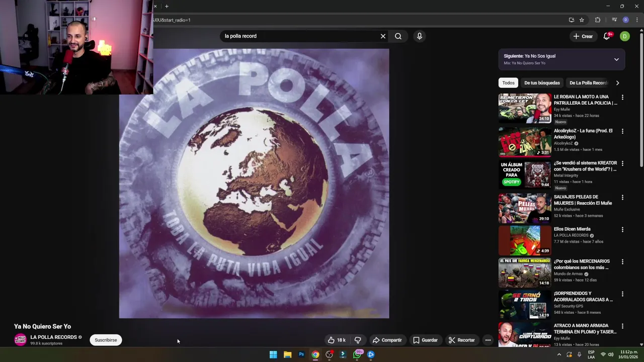The height and width of the screenshot is (362, 644).
Task: Open Chrome media controls icon
Action: click(614, 20)
